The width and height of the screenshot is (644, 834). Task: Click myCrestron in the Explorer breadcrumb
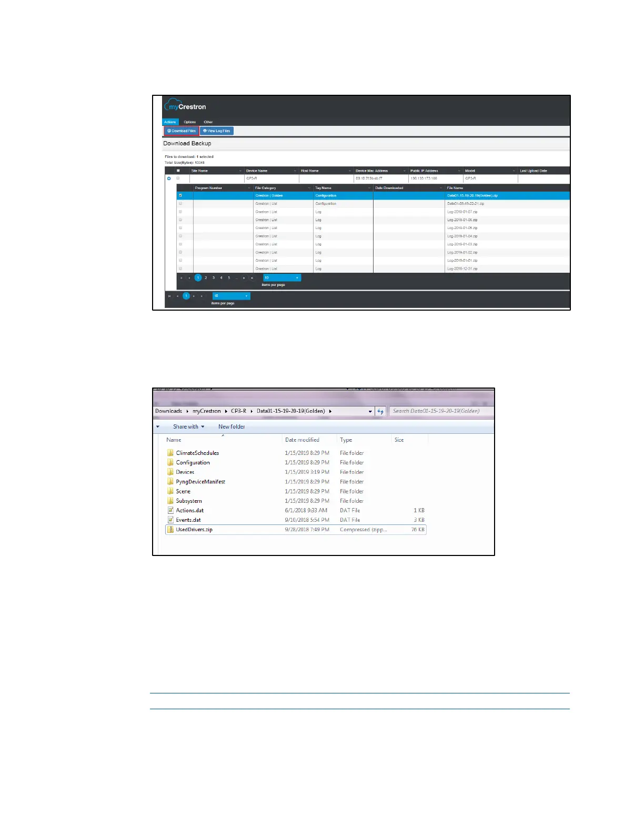point(207,411)
